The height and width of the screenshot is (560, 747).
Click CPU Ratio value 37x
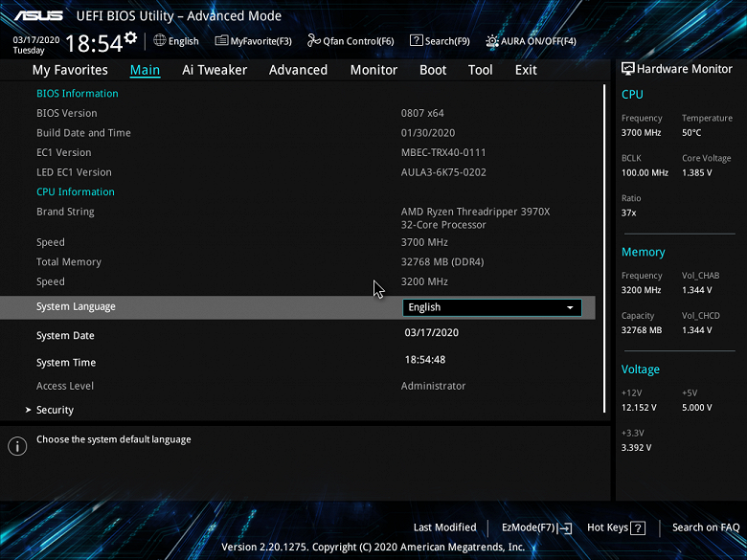(628, 213)
